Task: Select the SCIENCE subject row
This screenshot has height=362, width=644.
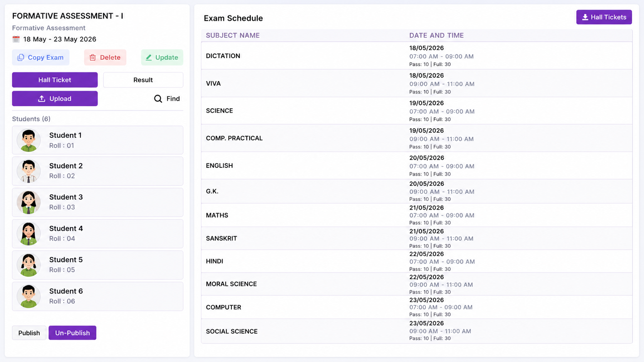Action: [x=417, y=111]
